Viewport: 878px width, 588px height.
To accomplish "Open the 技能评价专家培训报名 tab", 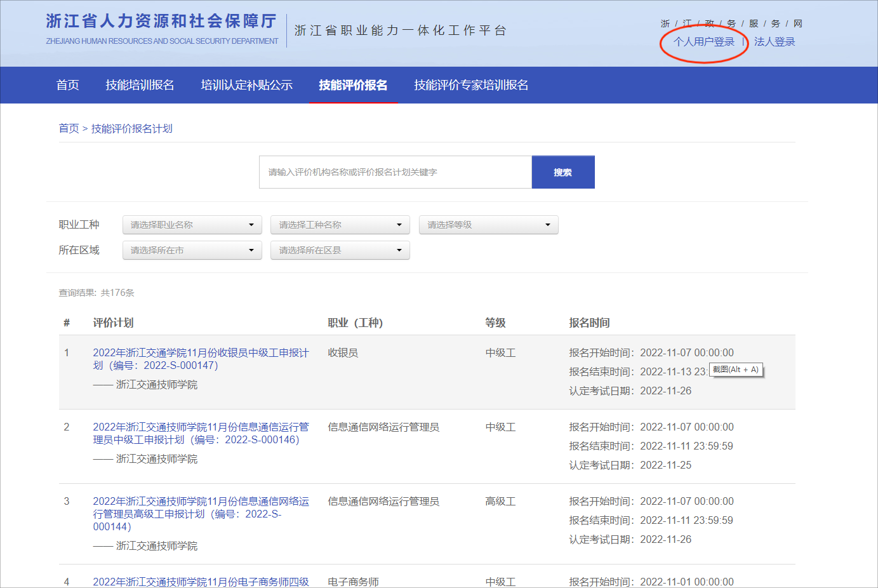I will tap(471, 85).
